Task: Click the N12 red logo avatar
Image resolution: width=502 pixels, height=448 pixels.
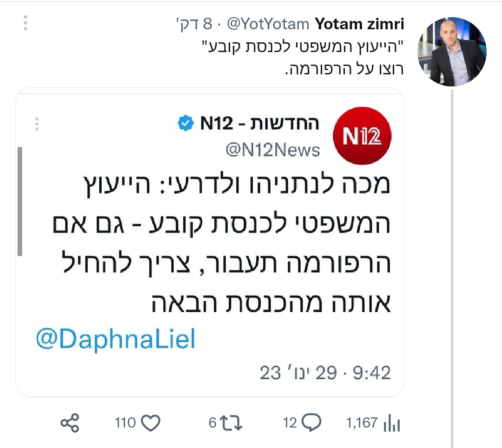Action: point(363,136)
